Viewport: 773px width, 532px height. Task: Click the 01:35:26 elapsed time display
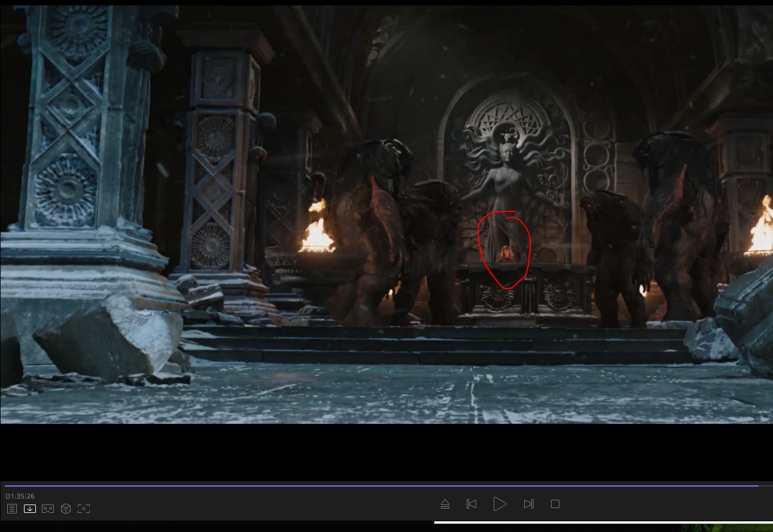20,496
